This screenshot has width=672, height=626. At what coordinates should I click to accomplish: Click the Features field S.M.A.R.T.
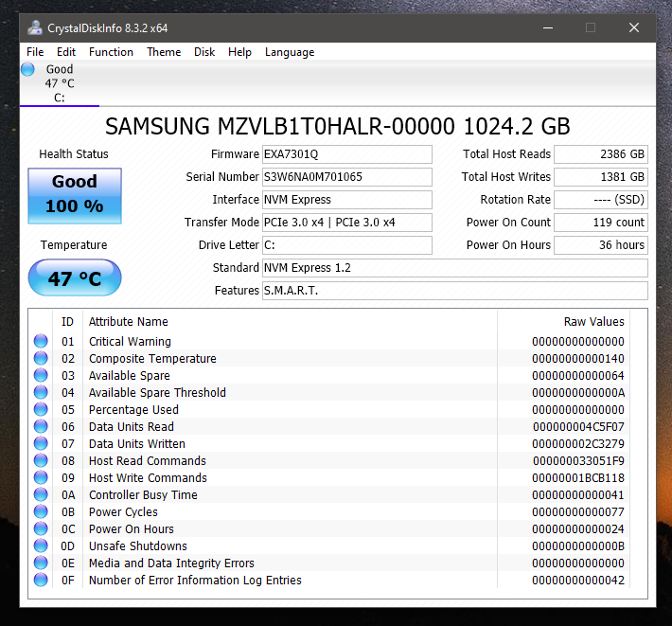[x=455, y=291]
